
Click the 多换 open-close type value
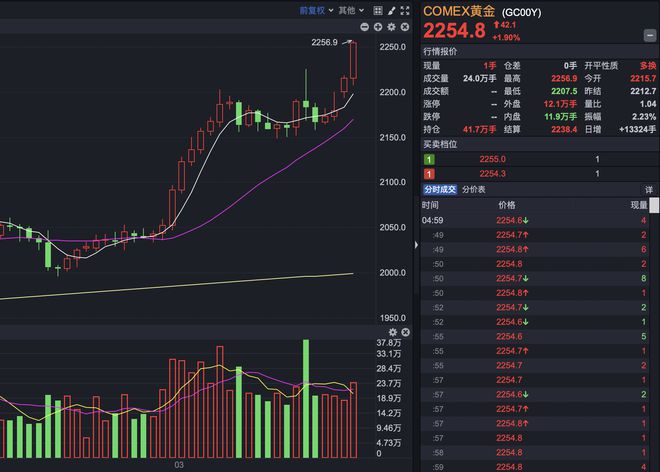[x=648, y=66]
